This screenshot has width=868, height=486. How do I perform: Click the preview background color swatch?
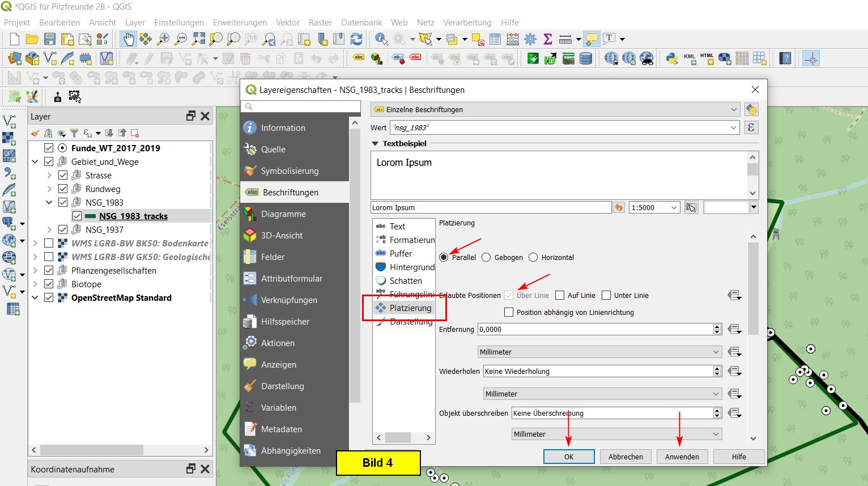point(726,208)
